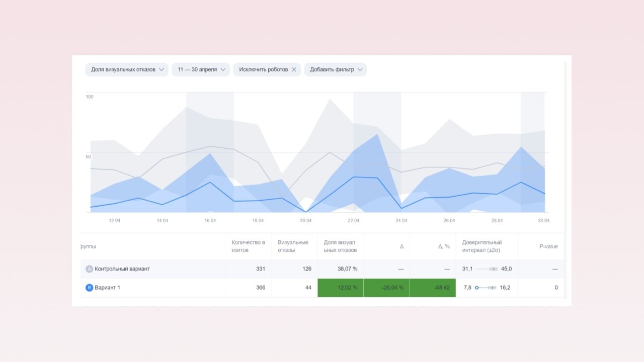This screenshot has height=362, width=644.
Task: Click the '30.04' date label on the chart axis
Action: 543,221
